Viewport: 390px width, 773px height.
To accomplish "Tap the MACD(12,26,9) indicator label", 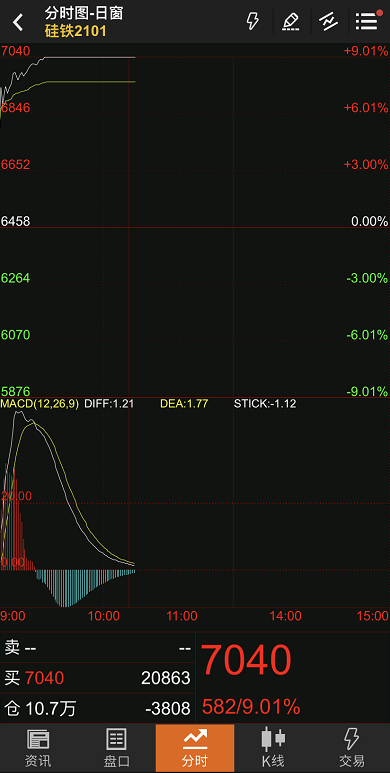I will coord(40,404).
